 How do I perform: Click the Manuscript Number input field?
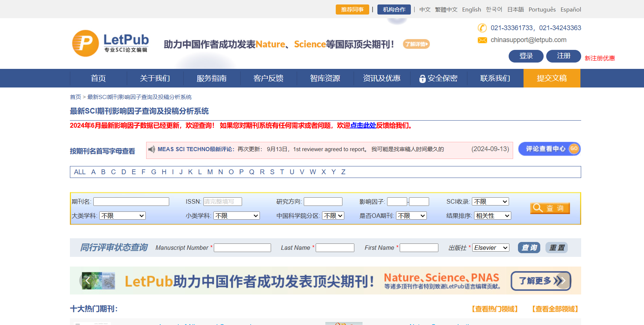(242, 248)
